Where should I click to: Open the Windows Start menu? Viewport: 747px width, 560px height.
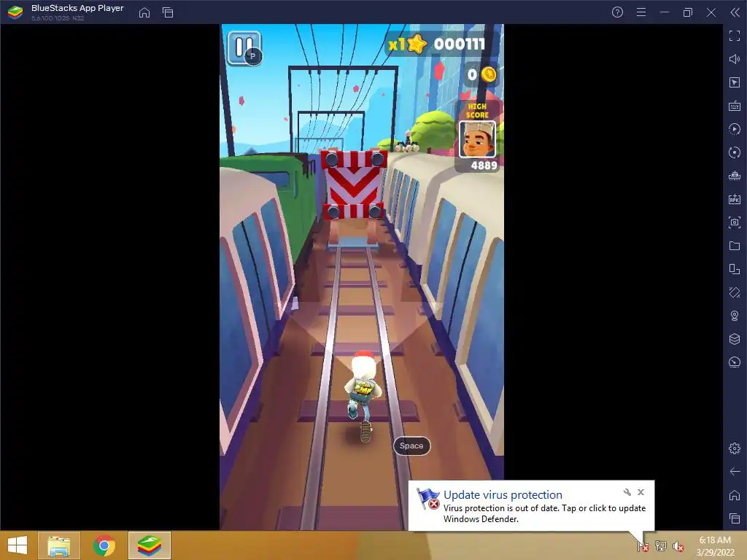pos(18,545)
